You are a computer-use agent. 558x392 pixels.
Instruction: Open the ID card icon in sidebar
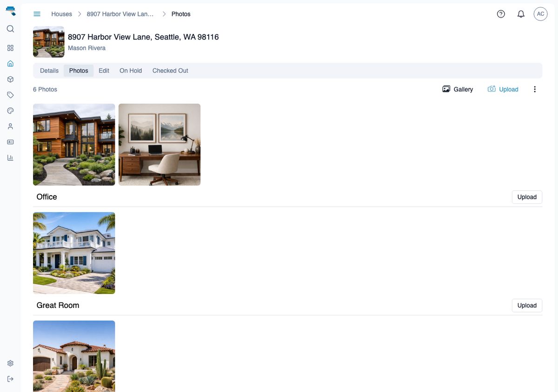click(10, 142)
